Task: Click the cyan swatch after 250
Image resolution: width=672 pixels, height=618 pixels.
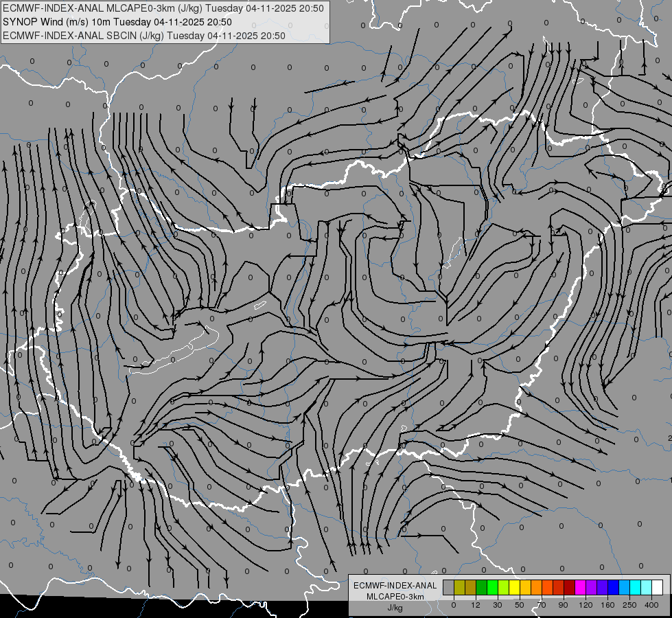Action: coord(635,588)
